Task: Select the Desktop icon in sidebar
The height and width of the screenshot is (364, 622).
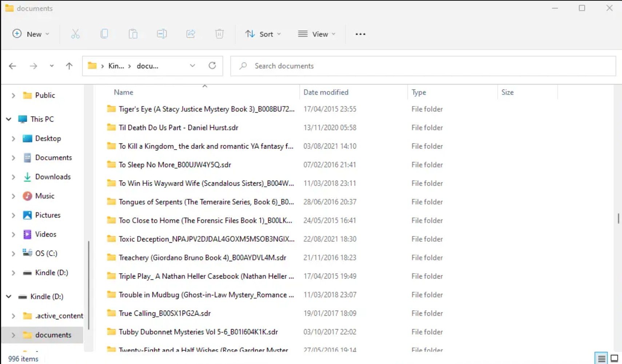Action: point(27,139)
